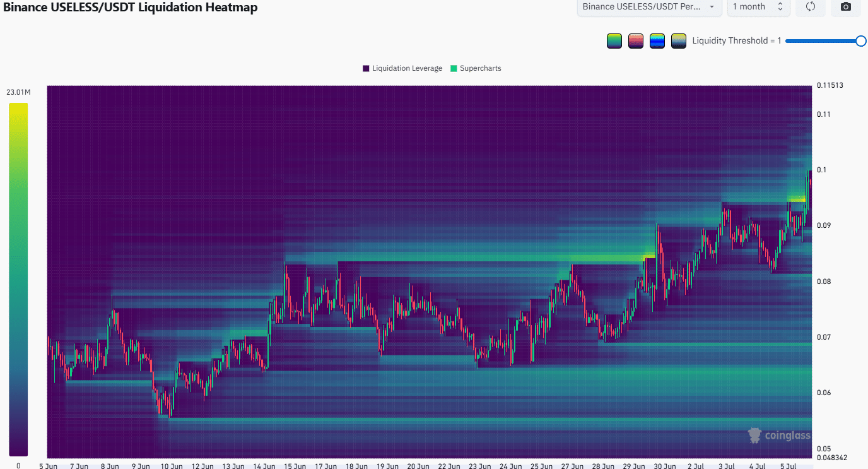Click the 23 Jun date axis label
Viewport: 868px width, 469px height.
pyautogui.click(x=481, y=466)
